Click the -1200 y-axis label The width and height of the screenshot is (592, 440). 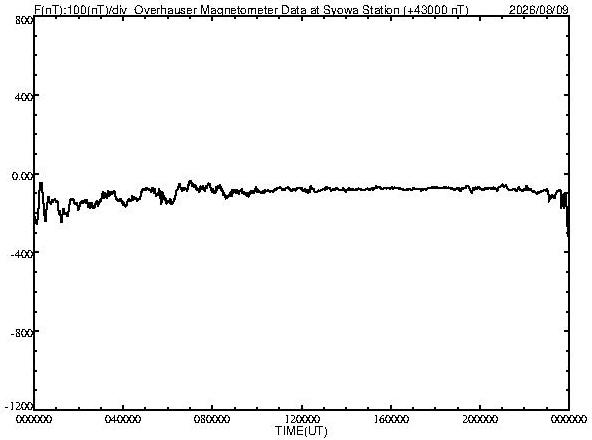pos(19,406)
